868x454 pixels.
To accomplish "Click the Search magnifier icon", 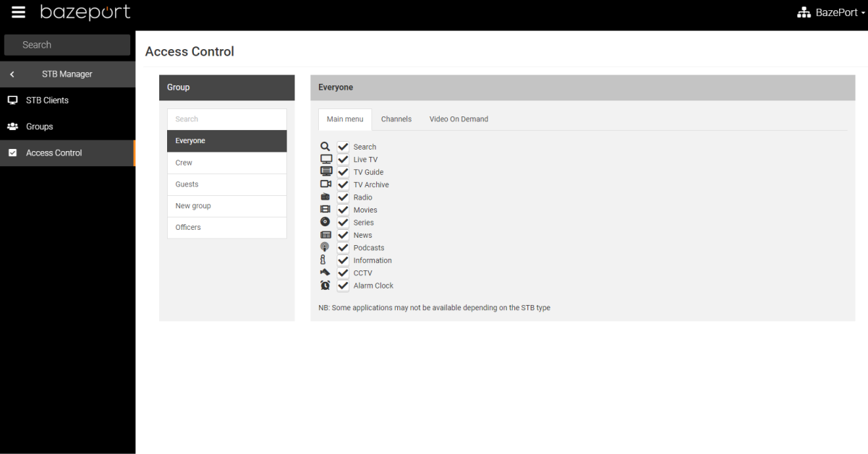I will pyautogui.click(x=325, y=147).
